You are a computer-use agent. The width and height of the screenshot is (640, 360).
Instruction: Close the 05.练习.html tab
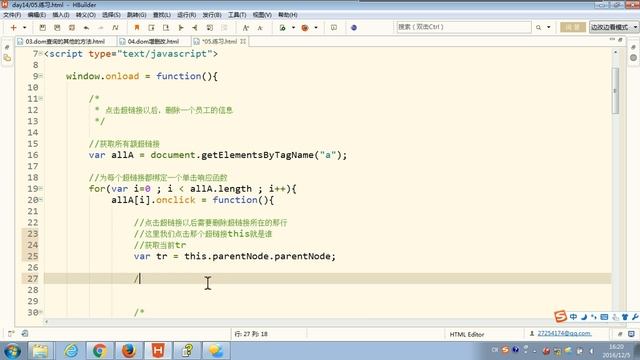243,41
